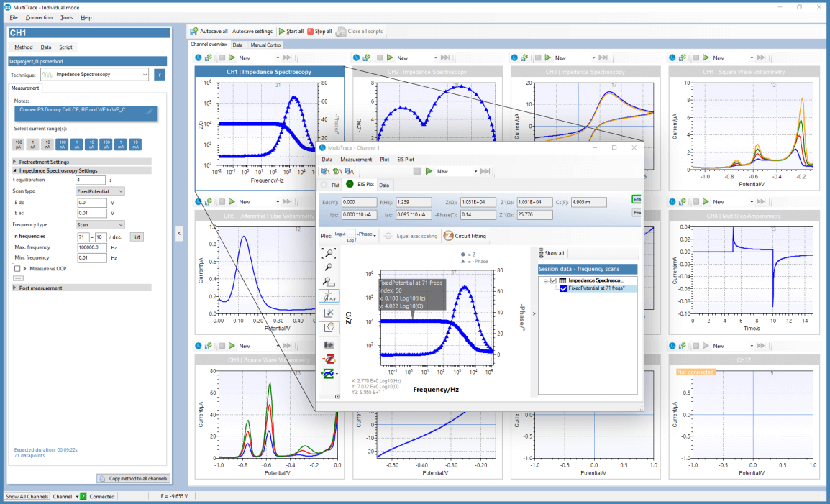Screen dimensions: 830x504
Task: Click the Autosave all toolbar button
Action: [x=209, y=31]
